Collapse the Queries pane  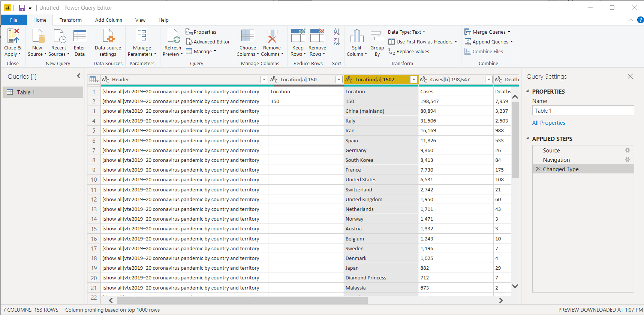click(x=79, y=76)
